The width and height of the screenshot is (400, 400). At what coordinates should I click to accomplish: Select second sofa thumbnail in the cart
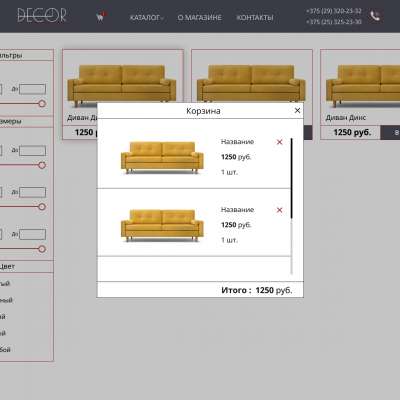pos(162,225)
